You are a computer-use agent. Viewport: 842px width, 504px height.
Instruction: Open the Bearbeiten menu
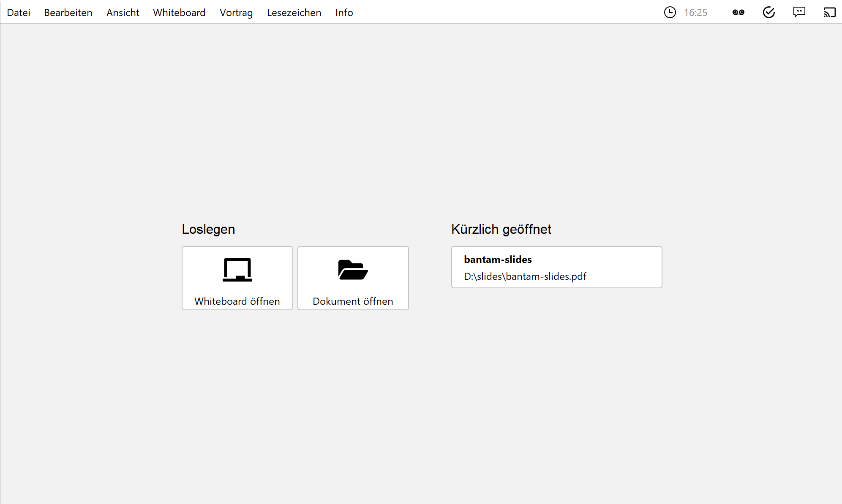(68, 13)
